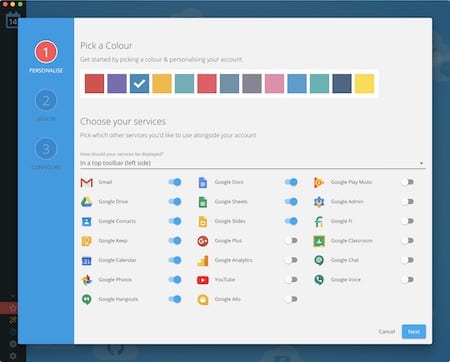Click the Google Docs file icon
The height and width of the screenshot is (362, 450).
pyautogui.click(x=203, y=182)
